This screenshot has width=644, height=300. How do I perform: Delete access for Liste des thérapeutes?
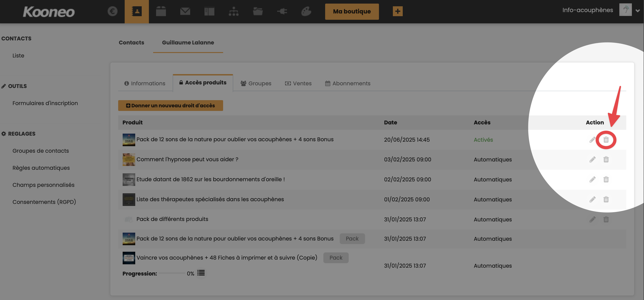tap(606, 200)
